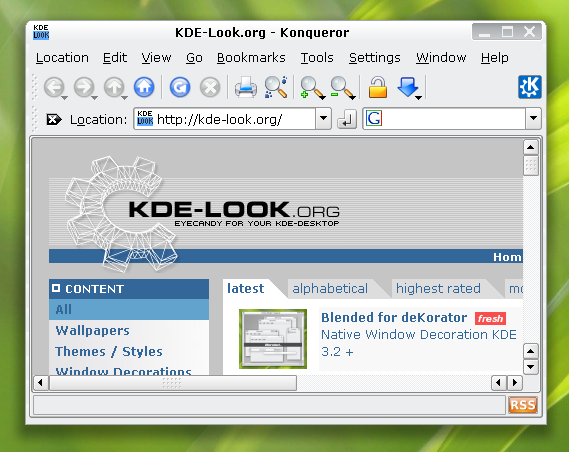
Task: Switch to the highest rated tab
Action: (x=438, y=289)
